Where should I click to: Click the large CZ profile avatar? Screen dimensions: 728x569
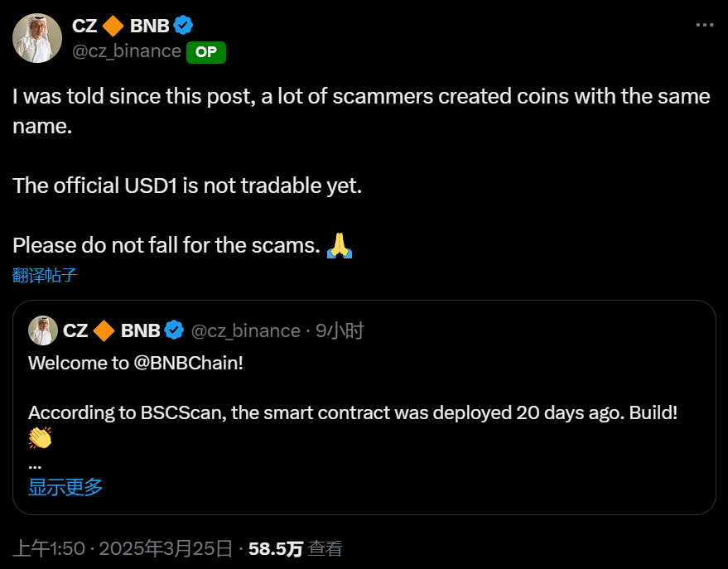pyautogui.click(x=36, y=38)
